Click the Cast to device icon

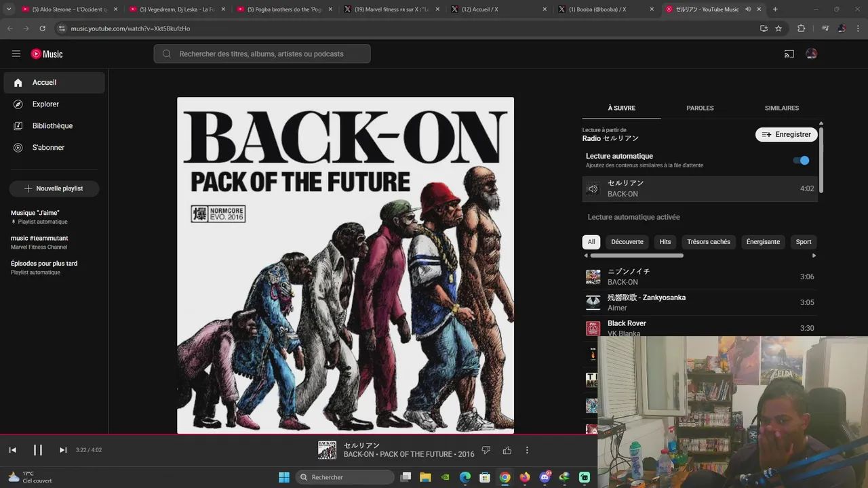click(789, 54)
